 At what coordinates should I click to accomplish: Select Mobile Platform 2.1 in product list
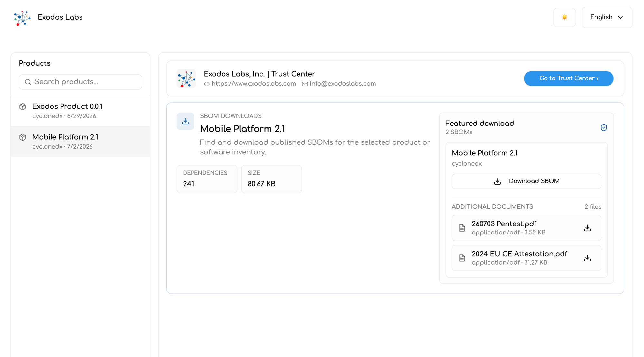pyautogui.click(x=80, y=142)
